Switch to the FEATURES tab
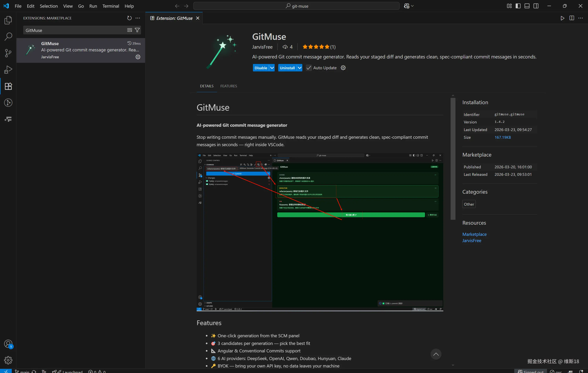 (x=229, y=86)
